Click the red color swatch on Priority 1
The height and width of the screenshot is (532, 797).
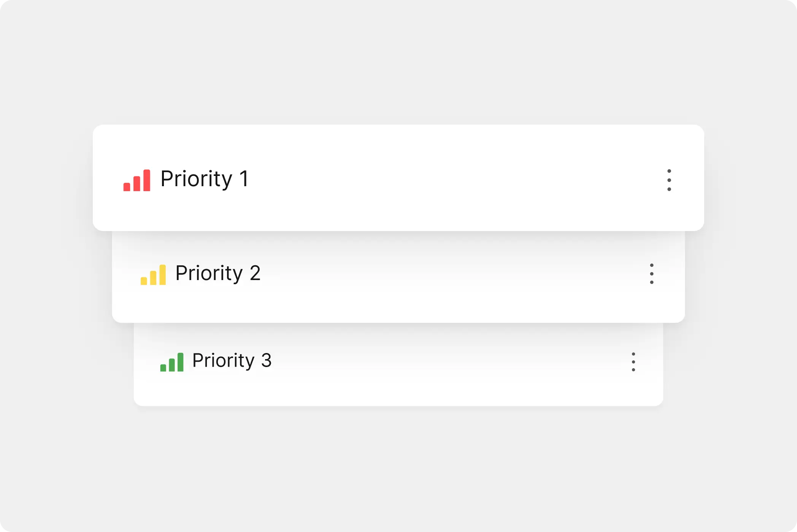137,179
